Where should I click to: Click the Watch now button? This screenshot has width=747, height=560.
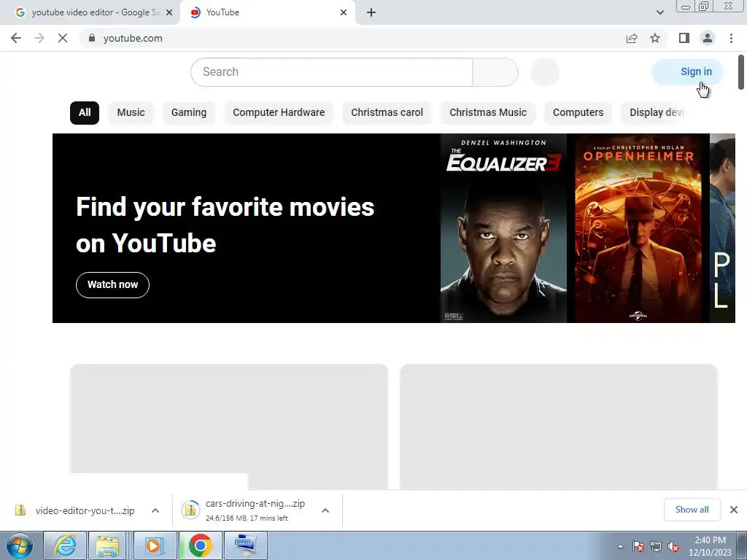pyautogui.click(x=112, y=285)
